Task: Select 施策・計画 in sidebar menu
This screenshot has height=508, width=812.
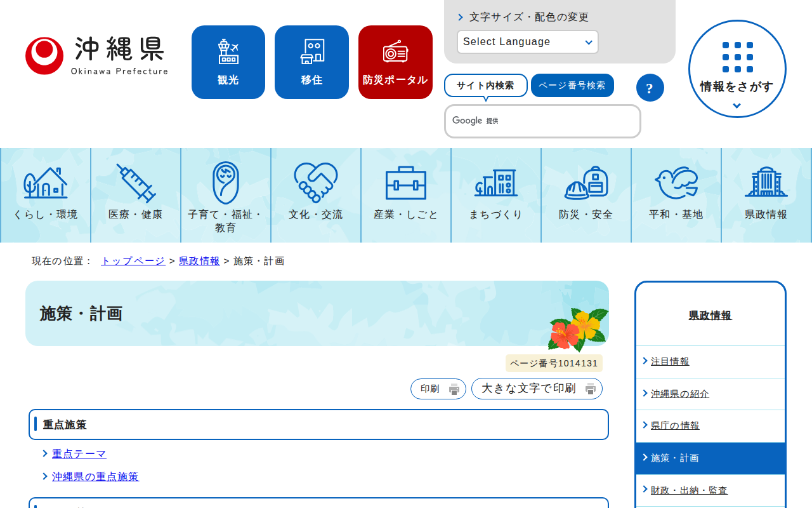Action: click(710, 458)
